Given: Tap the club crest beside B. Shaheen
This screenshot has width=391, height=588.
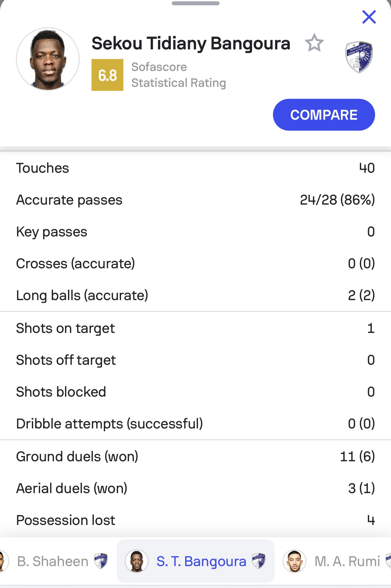Looking at the screenshot, I should (101, 561).
